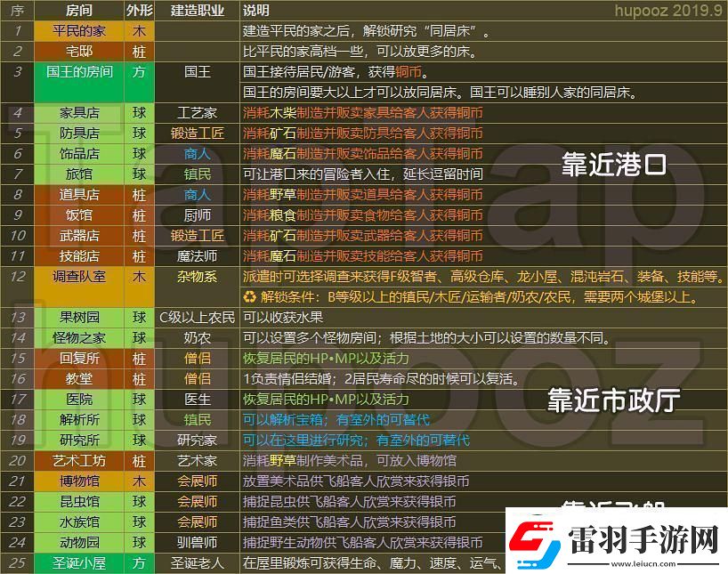Select the 工艺家 profession cell
Image resolution: width=728 pixels, height=574 pixels.
(197, 113)
